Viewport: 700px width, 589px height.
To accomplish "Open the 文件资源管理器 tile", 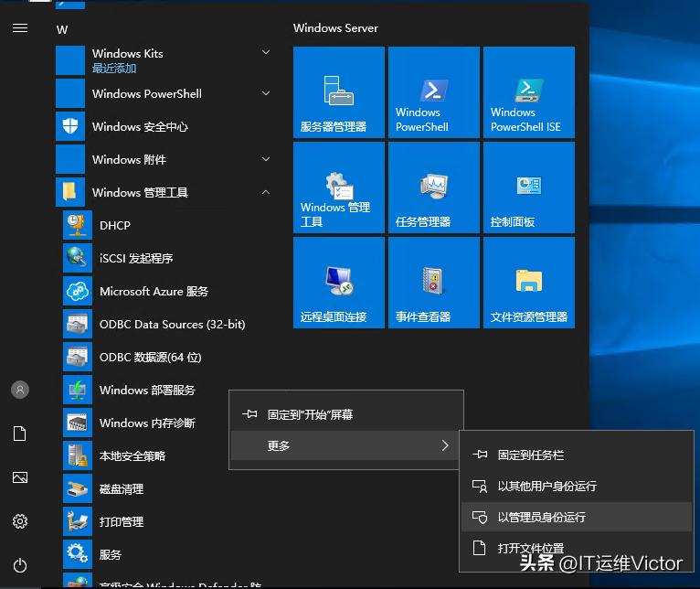I will [529, 283].
